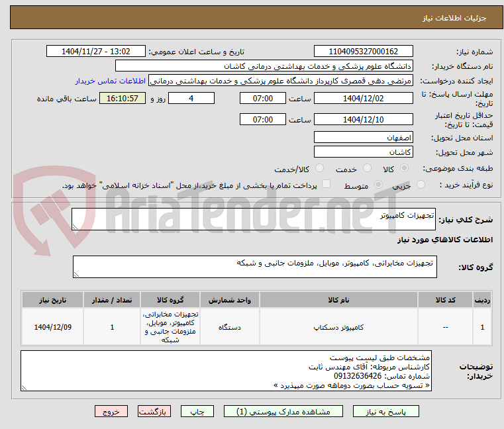Click the request number field 1104095327000162
Viewport: 504px width, 429px height.
point(363,52)
